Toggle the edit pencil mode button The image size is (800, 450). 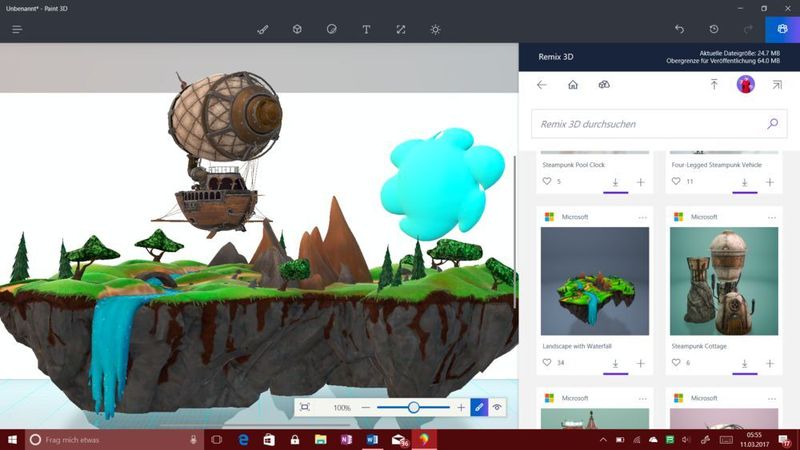[479, 407]
